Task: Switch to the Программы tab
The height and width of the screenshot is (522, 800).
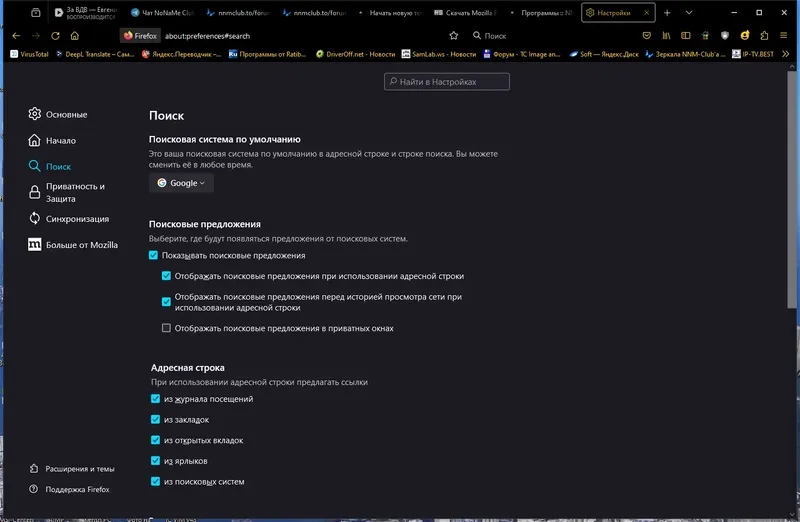Action: point(541,13)
